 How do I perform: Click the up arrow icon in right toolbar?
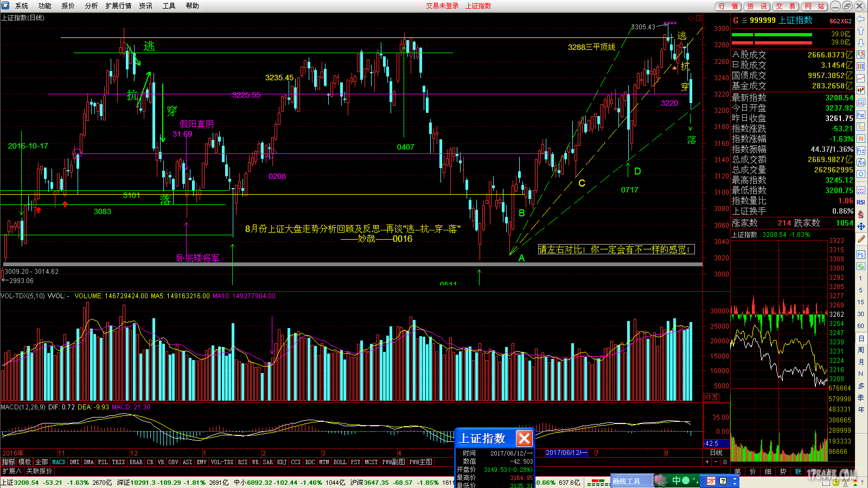coord(861,31)
